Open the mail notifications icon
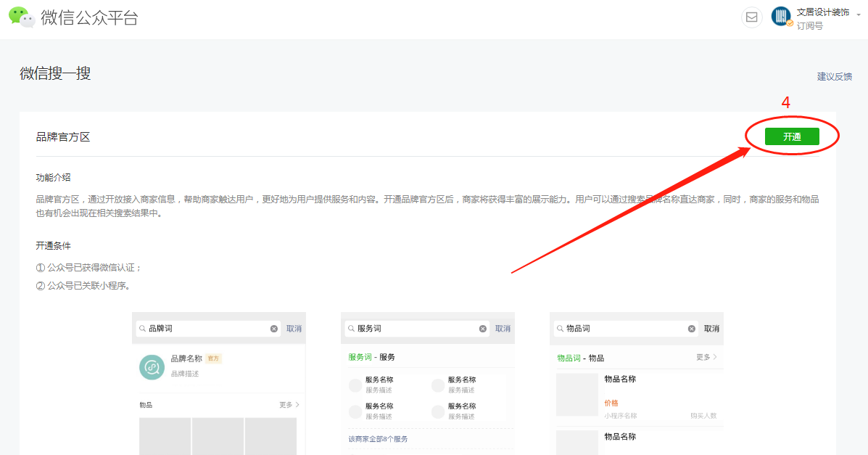This screenshot has width=868, height=455. tap(752, 17)
